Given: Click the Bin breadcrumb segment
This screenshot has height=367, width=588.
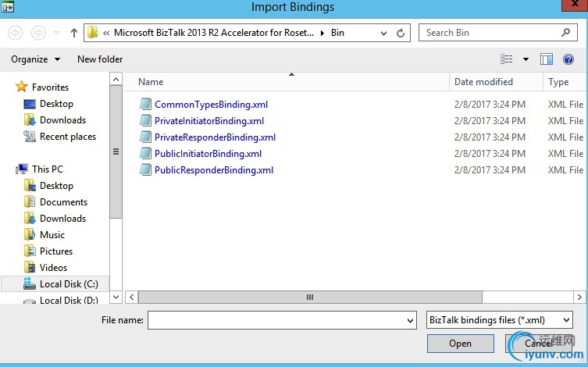Looking at the screenshot, I should click(x=337, y=33).
